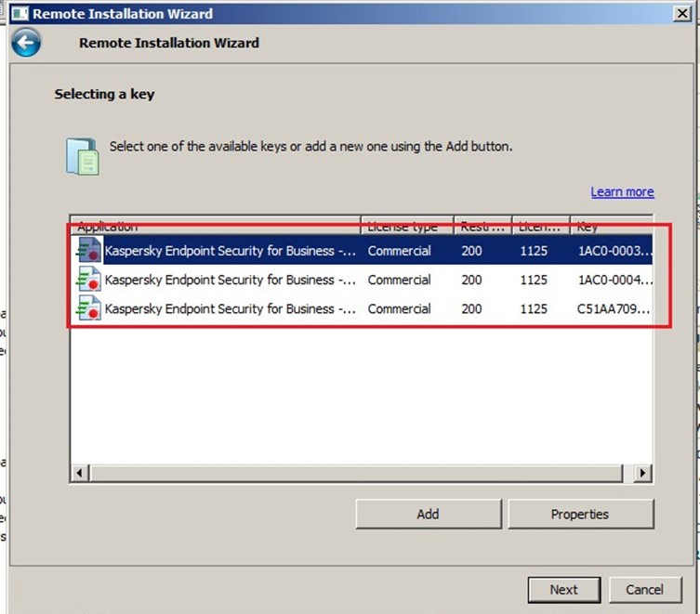Viewport: 700px width, 614px height.
Task: Click 200 in the 1AC0-0003 row
Action: point(471,251)
